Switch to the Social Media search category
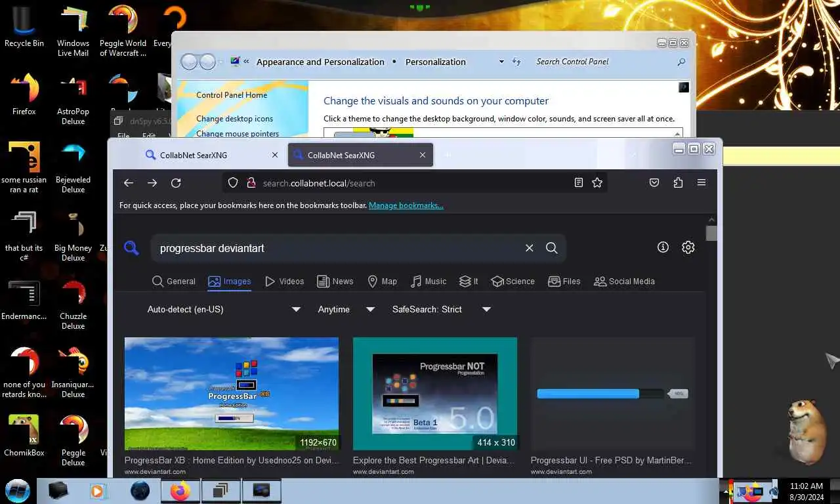The height and width of the screenshot is (504, 840). (624, 282)
